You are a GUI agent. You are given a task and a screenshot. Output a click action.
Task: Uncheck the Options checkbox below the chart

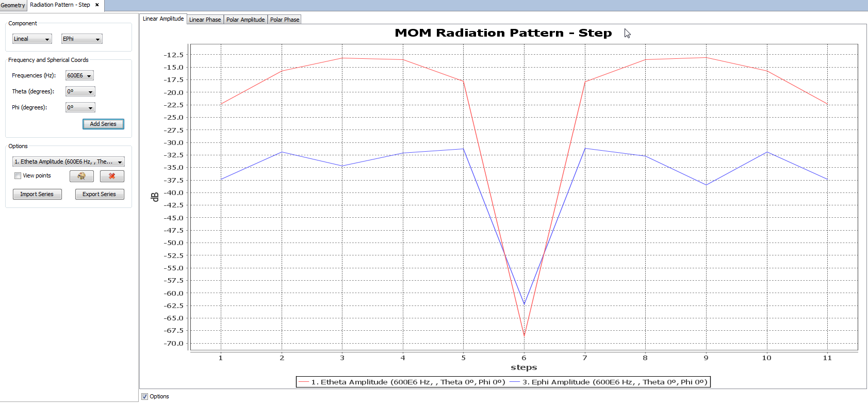pos(144,396)
